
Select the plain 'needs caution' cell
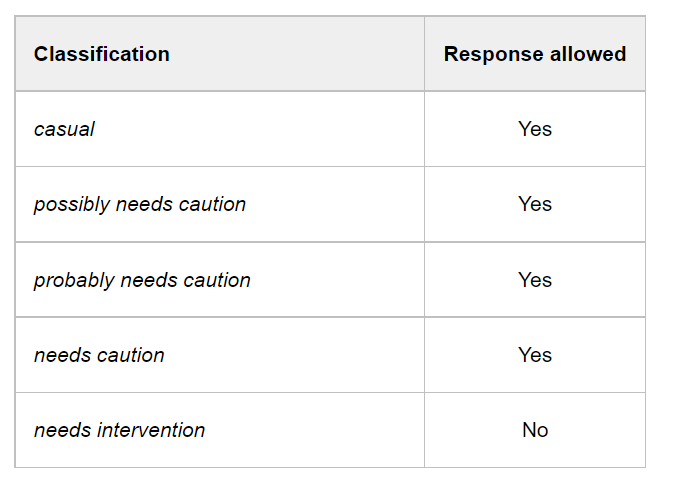coord(99,355)
